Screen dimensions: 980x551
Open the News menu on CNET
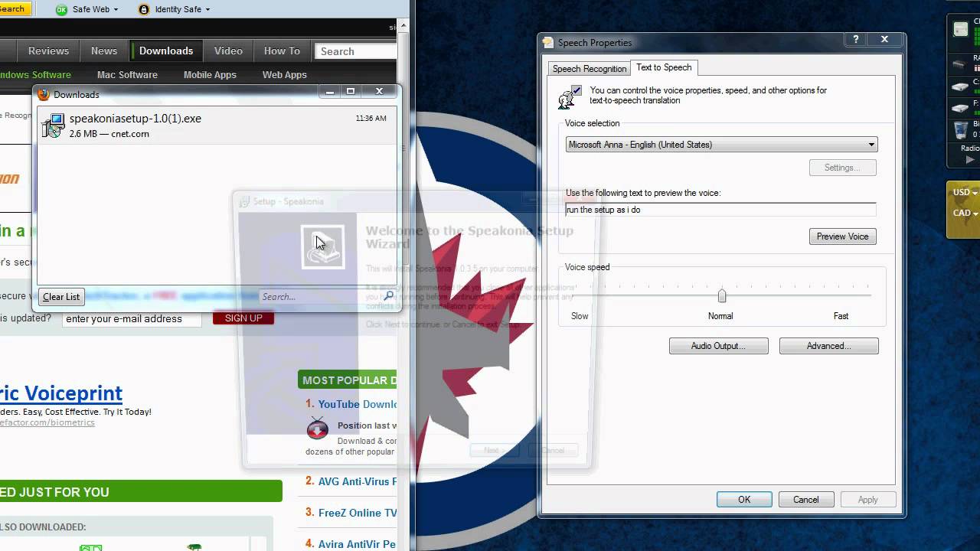[x=104, y=51]
